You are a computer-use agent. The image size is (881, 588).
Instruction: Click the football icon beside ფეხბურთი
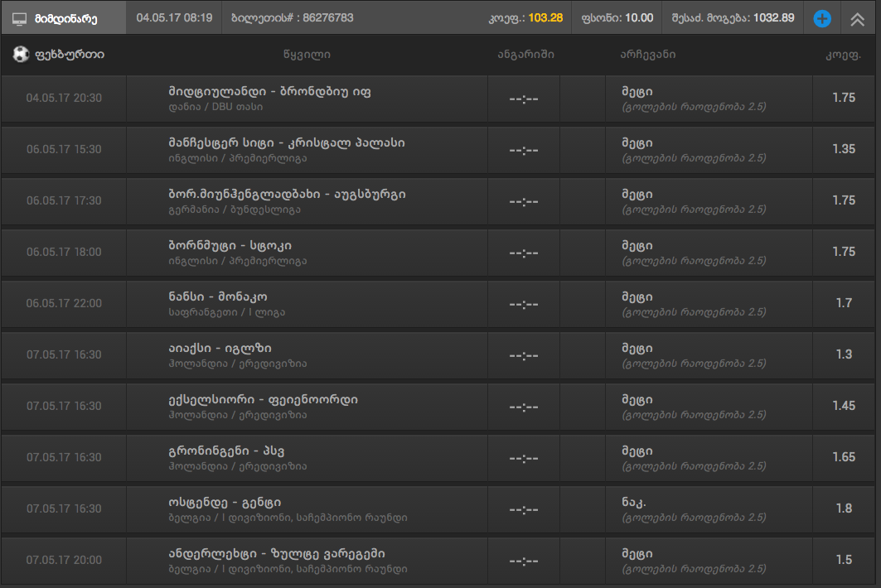click(x=21, y=55)
